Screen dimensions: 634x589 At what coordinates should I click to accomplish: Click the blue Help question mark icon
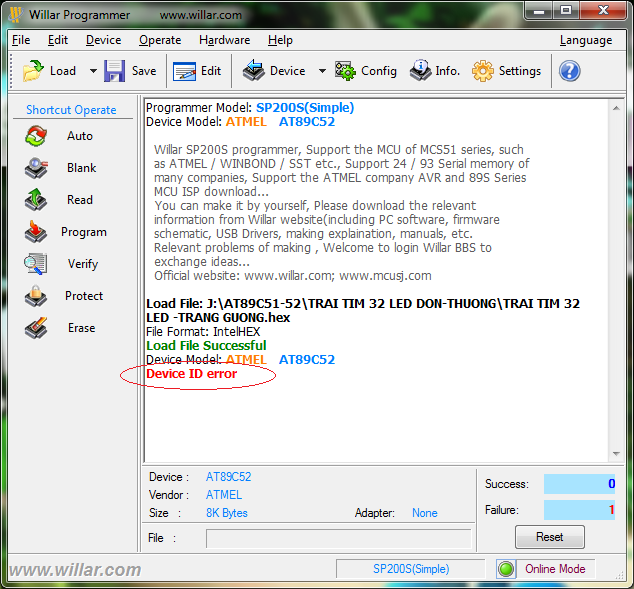(570, 71)
